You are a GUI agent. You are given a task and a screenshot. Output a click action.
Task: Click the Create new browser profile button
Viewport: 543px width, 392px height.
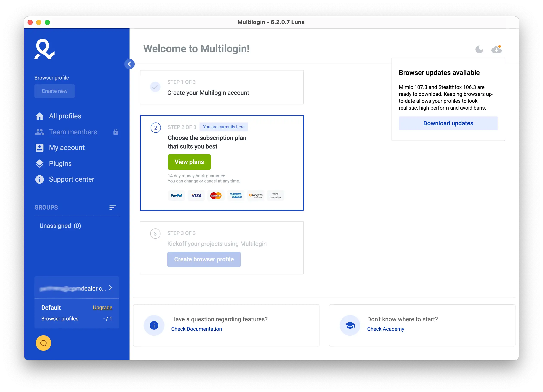(55, 91)
